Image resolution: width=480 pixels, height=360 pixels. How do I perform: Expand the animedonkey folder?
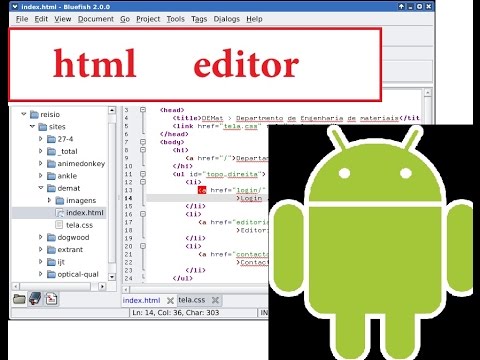coord(41,163)
